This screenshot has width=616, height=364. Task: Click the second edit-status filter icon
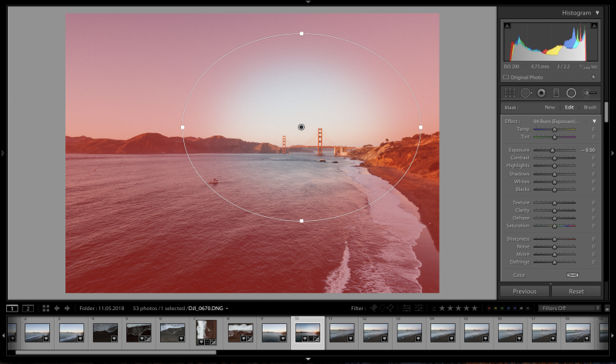[x=419, y=309]
